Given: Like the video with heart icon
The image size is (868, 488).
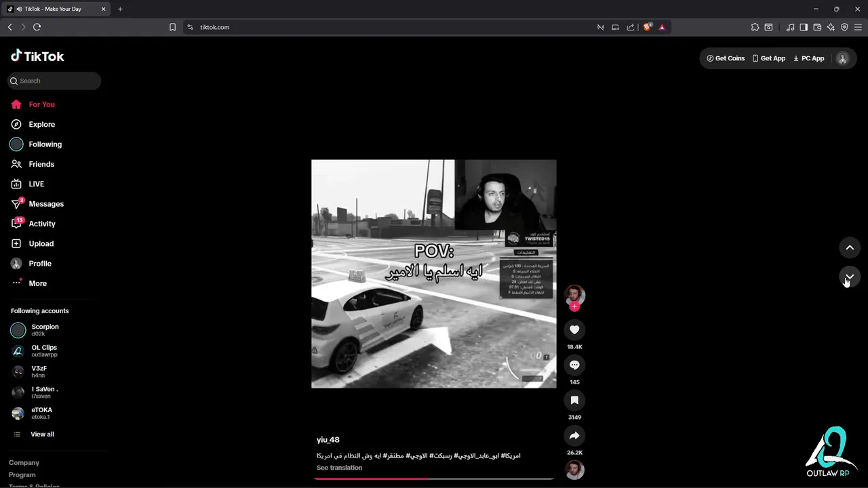Looking at the screenshot, I should coord(574,329).
